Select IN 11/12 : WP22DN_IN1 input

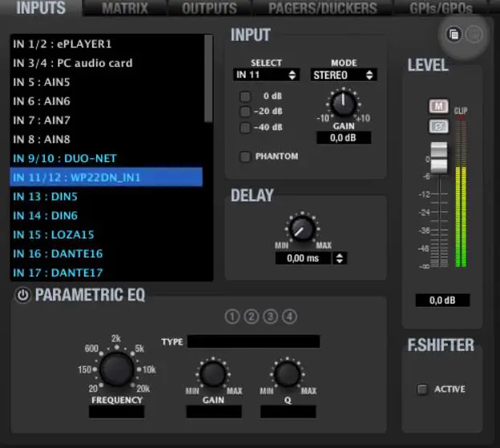click(107, 177)
